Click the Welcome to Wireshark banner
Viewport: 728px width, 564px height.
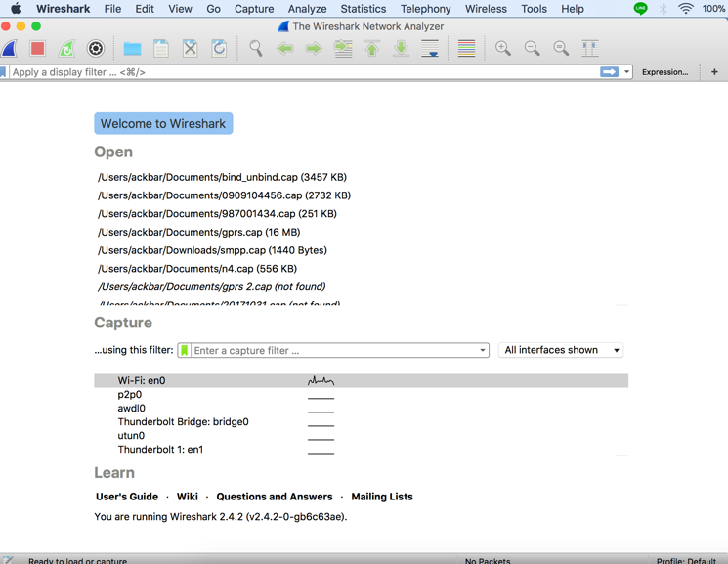[163, 123]
